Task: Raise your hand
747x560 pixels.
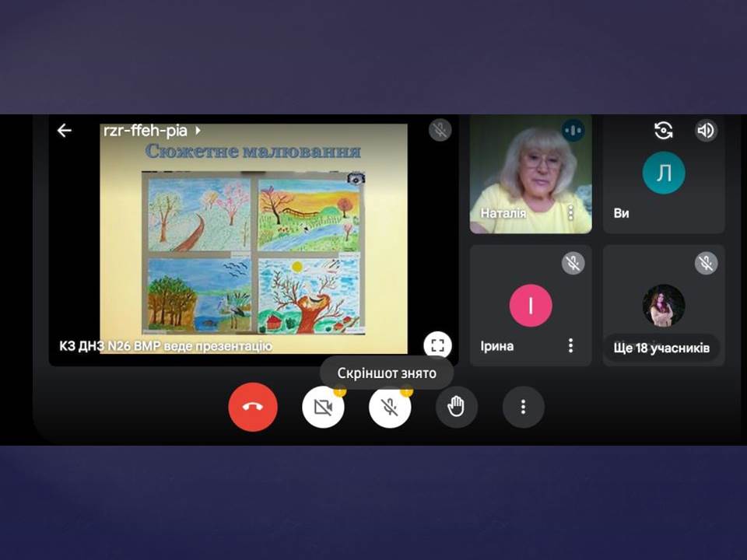Action: pos(457,407)
